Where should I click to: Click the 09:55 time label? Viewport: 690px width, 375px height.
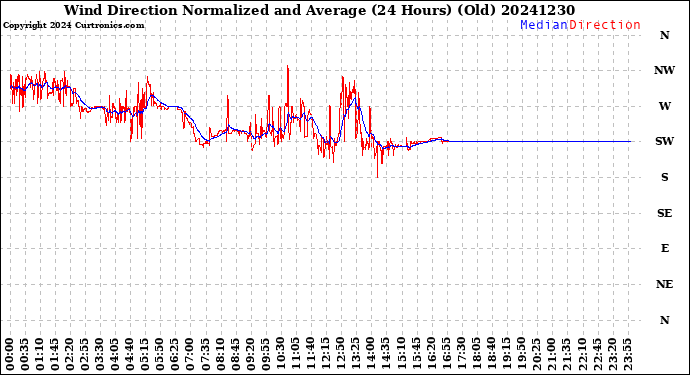pyautogui.click(x=266, y=354)
